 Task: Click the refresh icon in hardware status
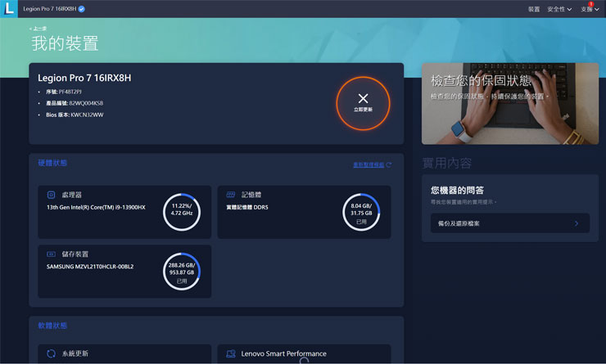point(389,164)
